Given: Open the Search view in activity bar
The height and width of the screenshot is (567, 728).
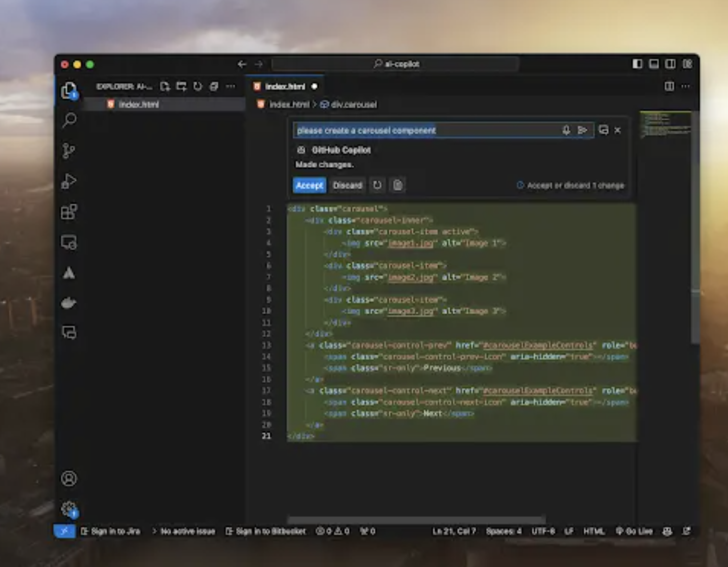Looking at the screenshot, I should pos(69,120).
